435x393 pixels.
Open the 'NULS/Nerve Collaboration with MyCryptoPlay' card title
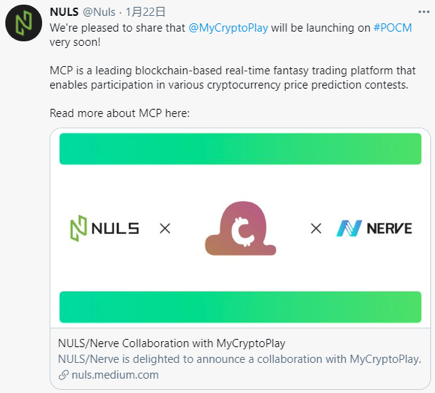(x=172, y=343)
